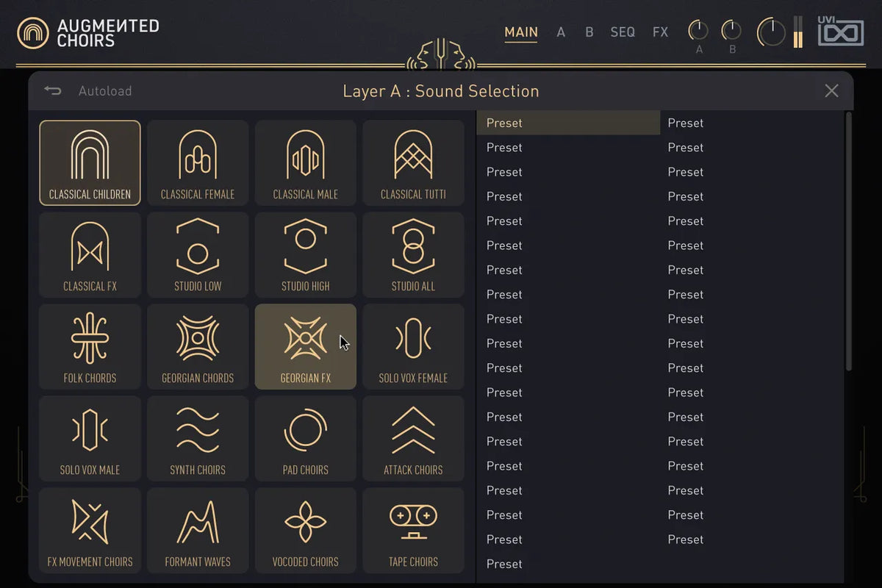Screen dimensions: 882x588
Task: Click the large master volume knob
Action: [771, 32]
